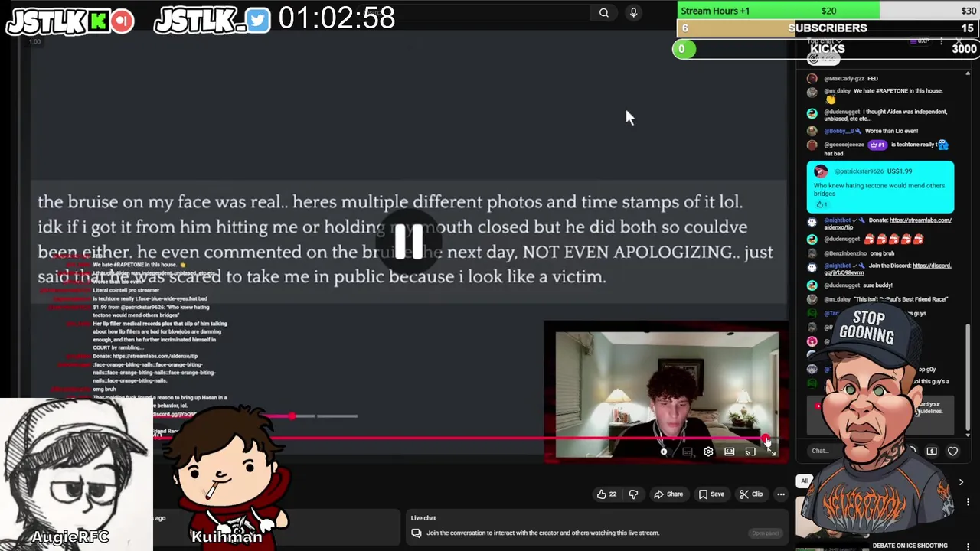The height and width of the screenshot is (551, 980).
Task: Open options menu for the first recommended video
Action: click(968, 502)
